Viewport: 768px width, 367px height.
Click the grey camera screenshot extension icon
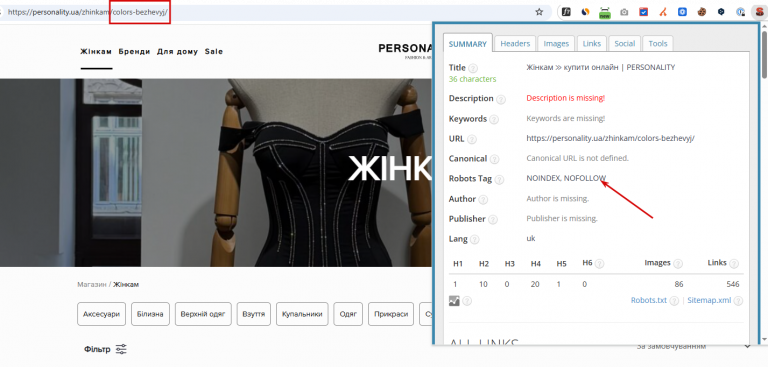tap(624, 12)
